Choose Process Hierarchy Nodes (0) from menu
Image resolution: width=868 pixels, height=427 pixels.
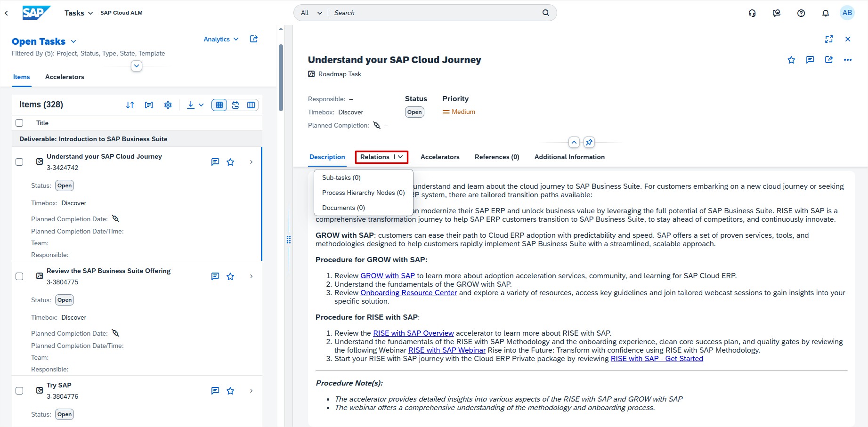(363, 193)
